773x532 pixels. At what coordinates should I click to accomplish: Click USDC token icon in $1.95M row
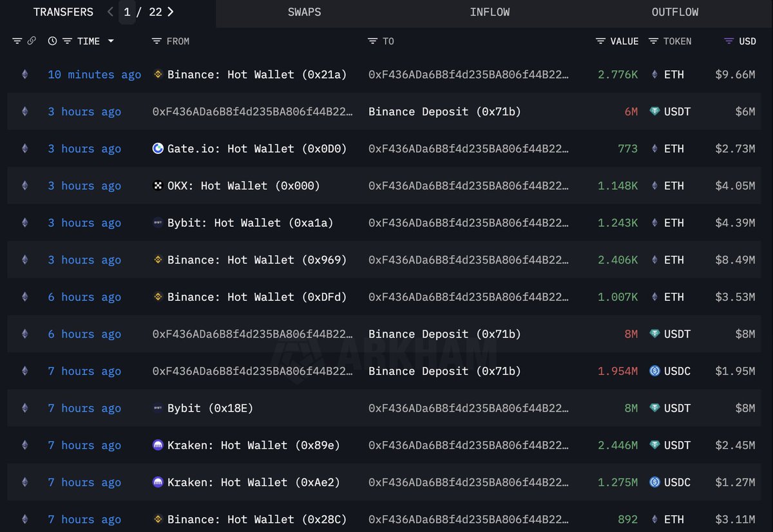coord(654,372)
